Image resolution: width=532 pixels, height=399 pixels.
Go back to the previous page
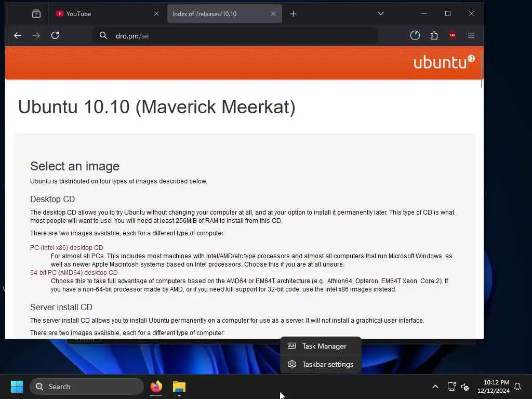[18, 36]
